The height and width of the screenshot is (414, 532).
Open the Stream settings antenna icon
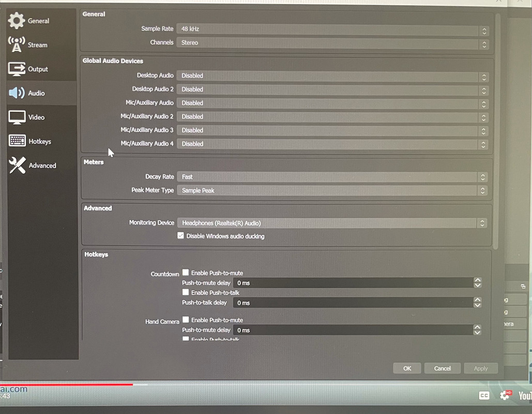(17, 44)
